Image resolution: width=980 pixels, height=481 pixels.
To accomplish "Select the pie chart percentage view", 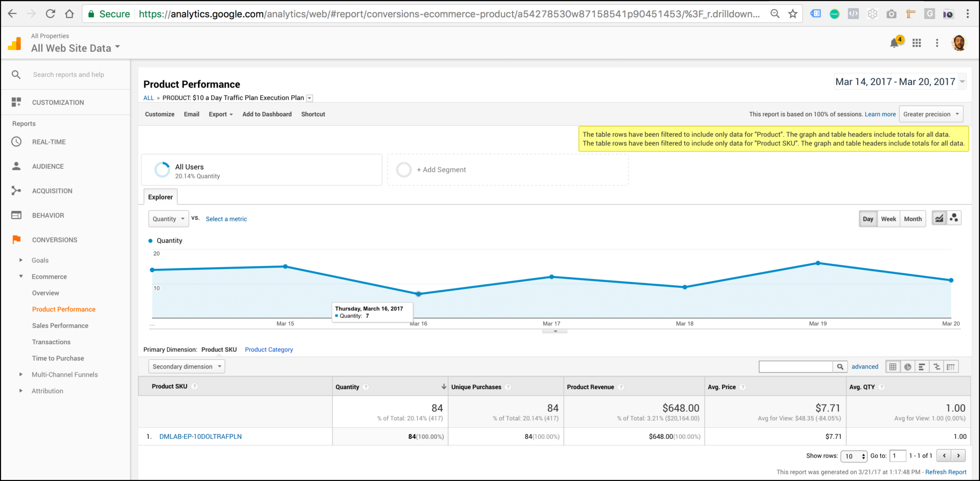I will pyautogui.click(x=908, y=366).
